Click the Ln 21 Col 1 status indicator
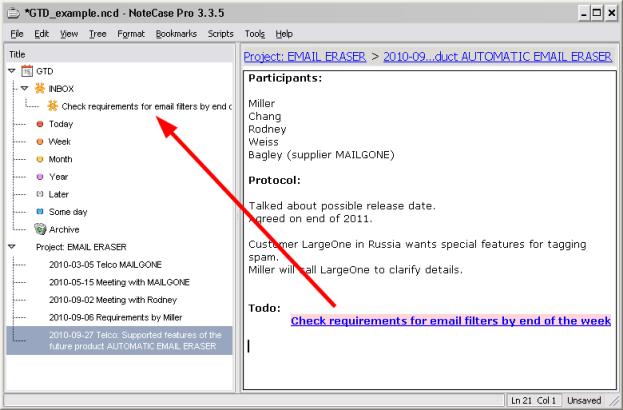The image size is (623, 410). 534,400
